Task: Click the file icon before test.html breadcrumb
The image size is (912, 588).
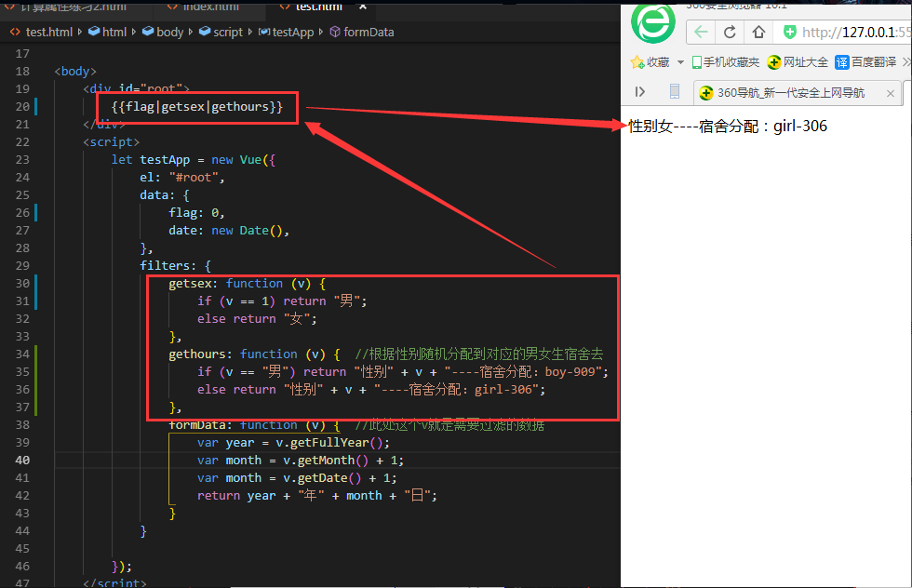Action: (x=15, y=32)
